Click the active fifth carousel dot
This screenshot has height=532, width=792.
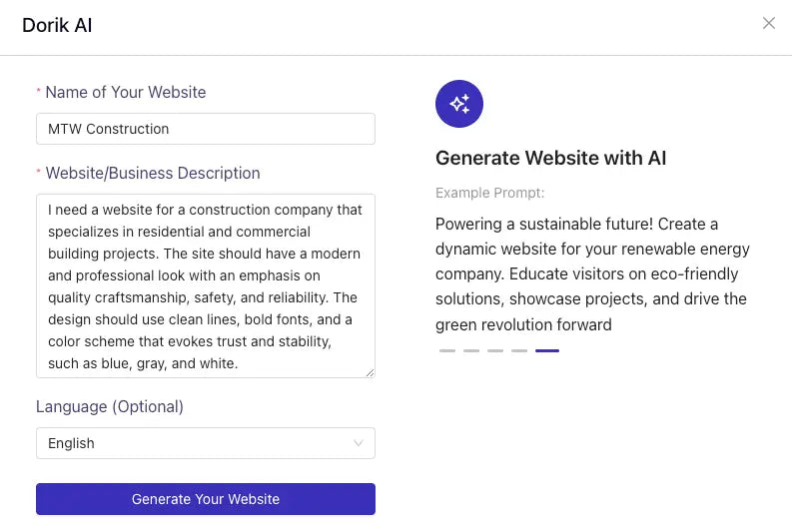click(x=547, y=350)
